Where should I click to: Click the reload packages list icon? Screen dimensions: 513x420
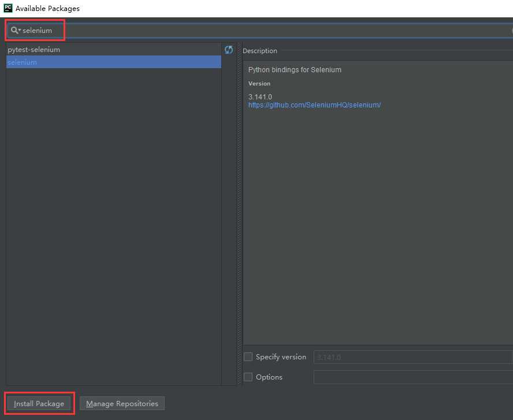tap(229, 50)
